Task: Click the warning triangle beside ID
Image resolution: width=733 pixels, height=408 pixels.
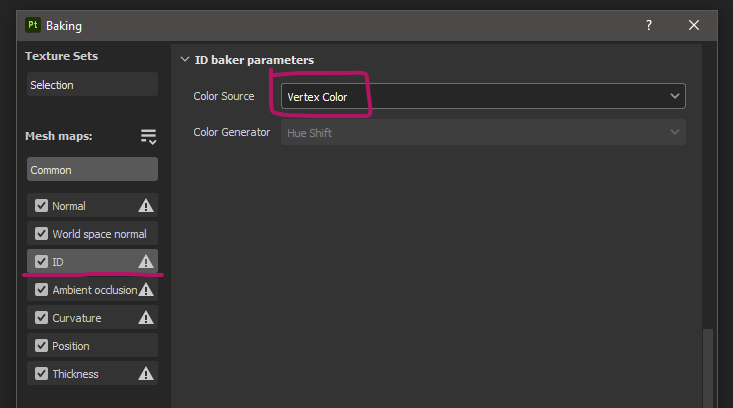Action: (x=146, y=262)
